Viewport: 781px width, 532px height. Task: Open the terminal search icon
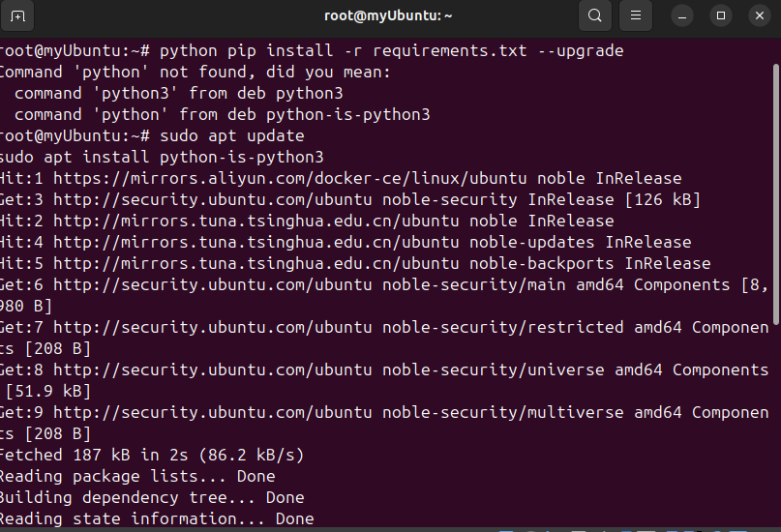(x=595, y=15)
